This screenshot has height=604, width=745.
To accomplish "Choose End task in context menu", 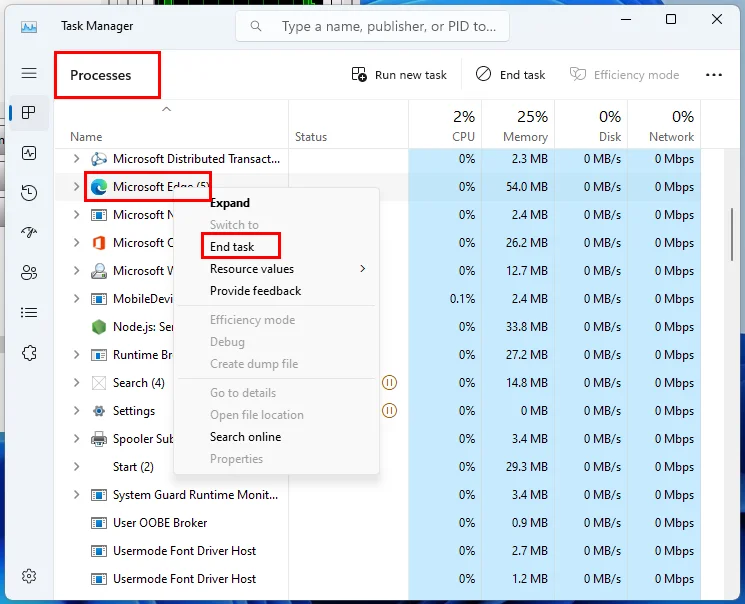I will [277, 247].
